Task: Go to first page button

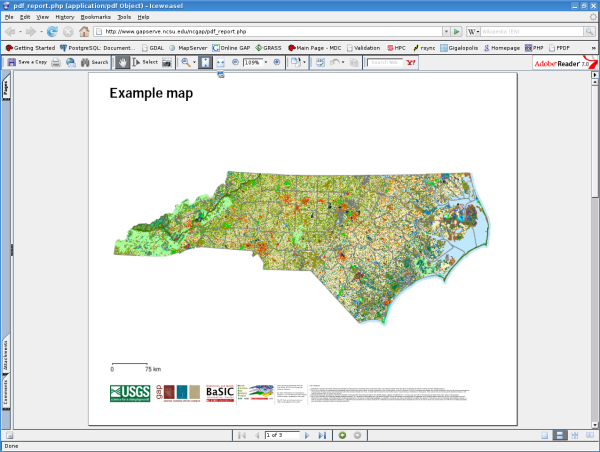Action: pyautogui.click(x=242, y=436)
